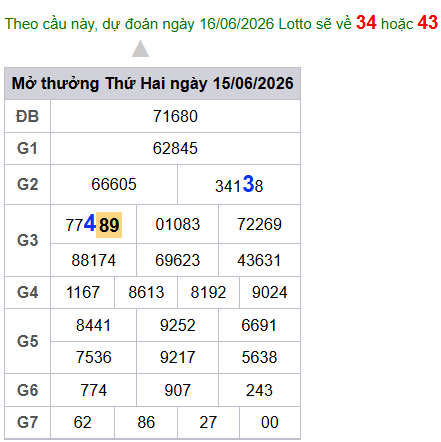The height and width of the screenshot is (442, 441).
Task: Select the G5 number 8441
Action: point(93,325)
